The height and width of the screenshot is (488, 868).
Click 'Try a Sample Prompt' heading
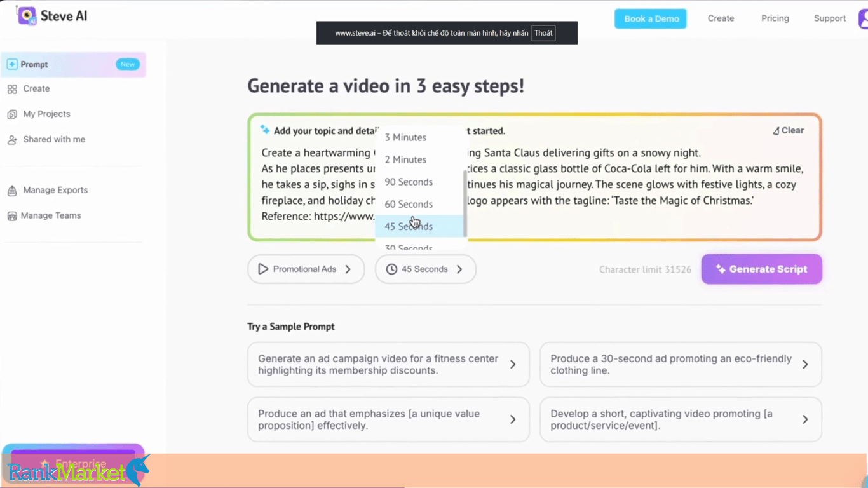tap(291, 327)
